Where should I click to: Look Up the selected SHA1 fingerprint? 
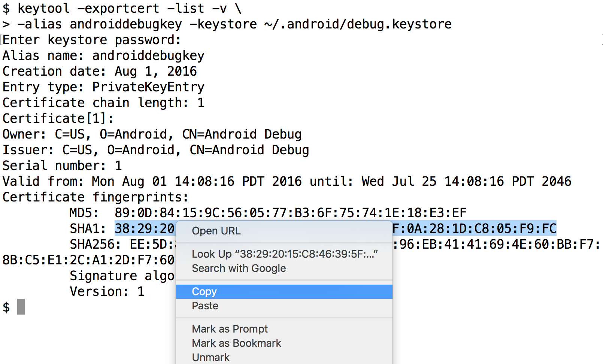tap(284, 254)
